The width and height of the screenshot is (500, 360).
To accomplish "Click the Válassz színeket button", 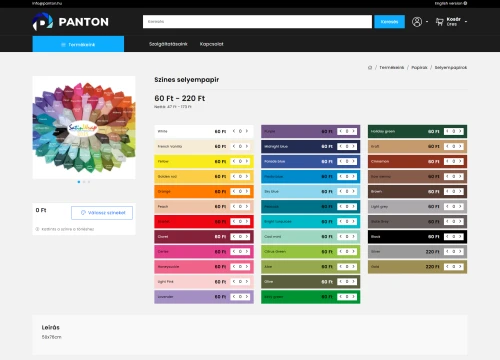I will (102, 213).
